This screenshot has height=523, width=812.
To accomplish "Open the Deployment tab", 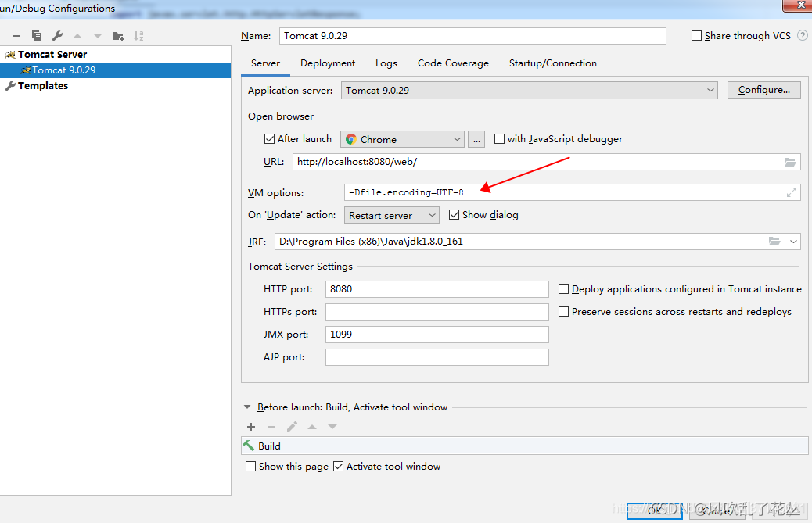I will [x=328, y=63].
